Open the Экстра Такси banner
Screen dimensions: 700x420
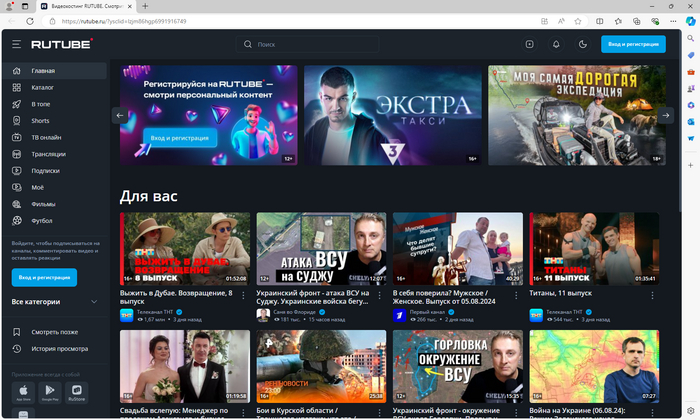[392, 115]
